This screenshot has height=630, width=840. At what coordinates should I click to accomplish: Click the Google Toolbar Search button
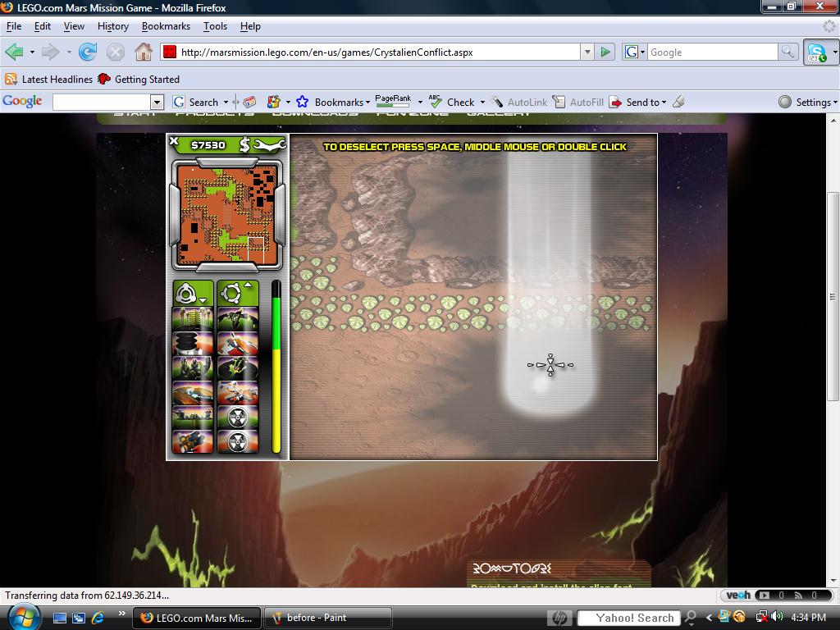197,102
